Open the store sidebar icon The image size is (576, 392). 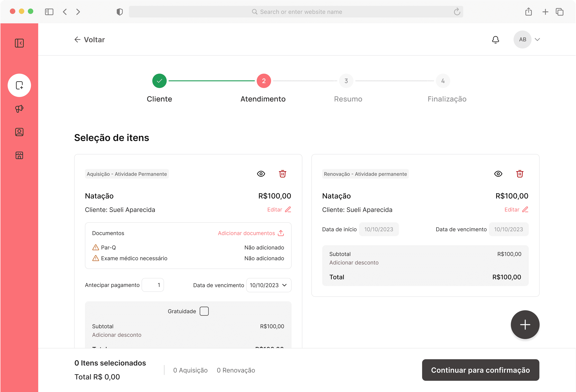[x=19, y=155]
